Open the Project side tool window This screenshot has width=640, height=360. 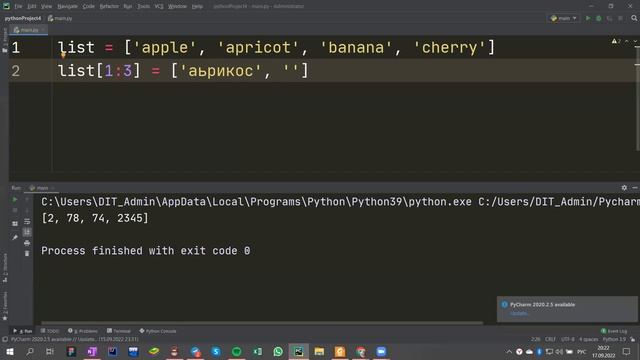click(x=5, y=39)
